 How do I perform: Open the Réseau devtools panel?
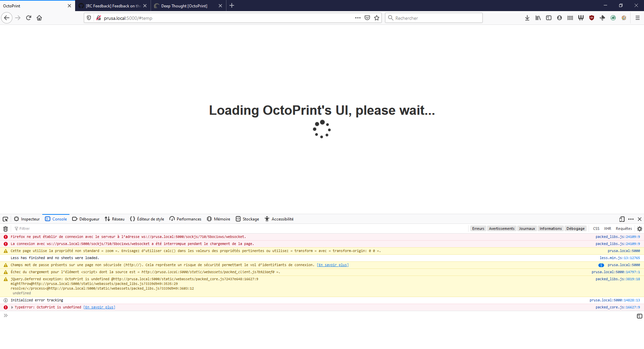point(115,219)
